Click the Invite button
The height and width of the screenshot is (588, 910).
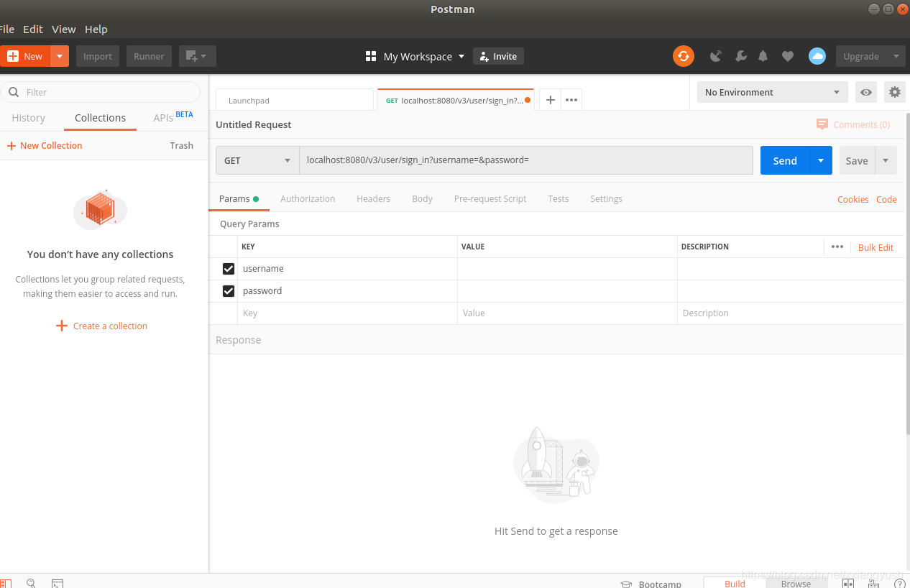pos(498,56)
